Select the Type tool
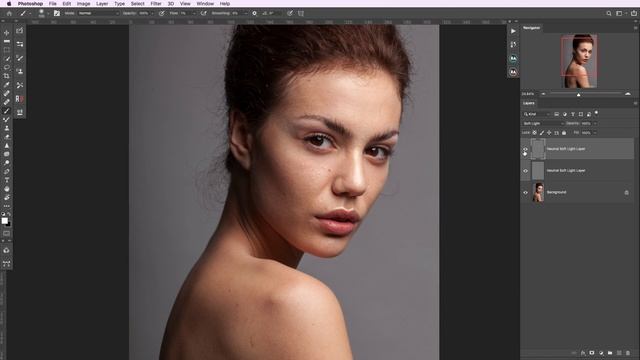 click(7, 180)
